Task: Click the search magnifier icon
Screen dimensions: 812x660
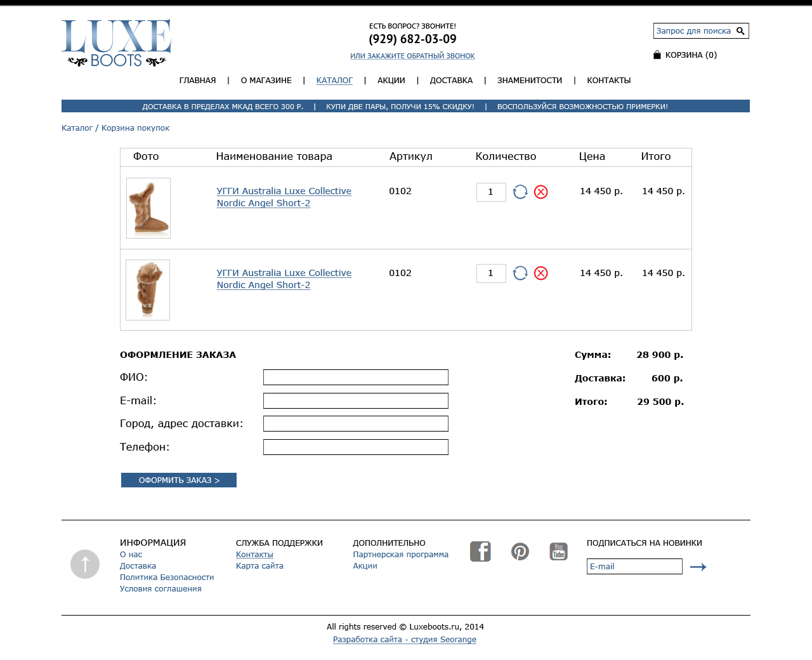Action: coord(740,30)
